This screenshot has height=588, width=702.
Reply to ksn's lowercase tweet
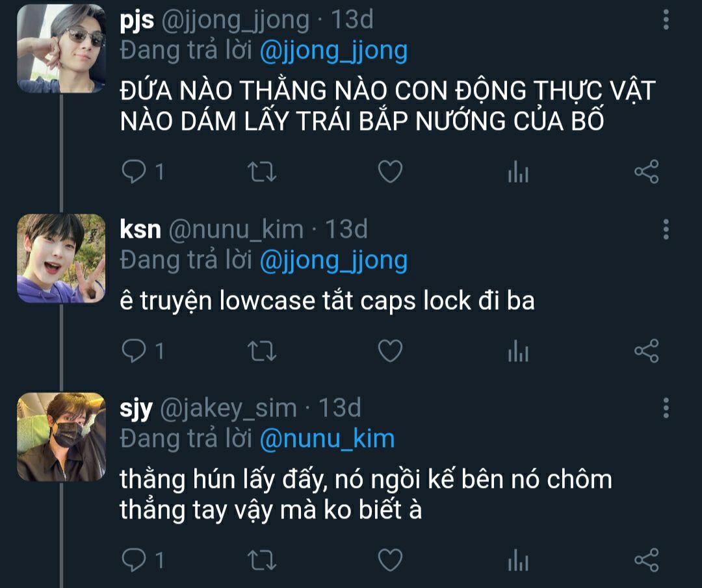pyautogui.click(x=134, y=351)
